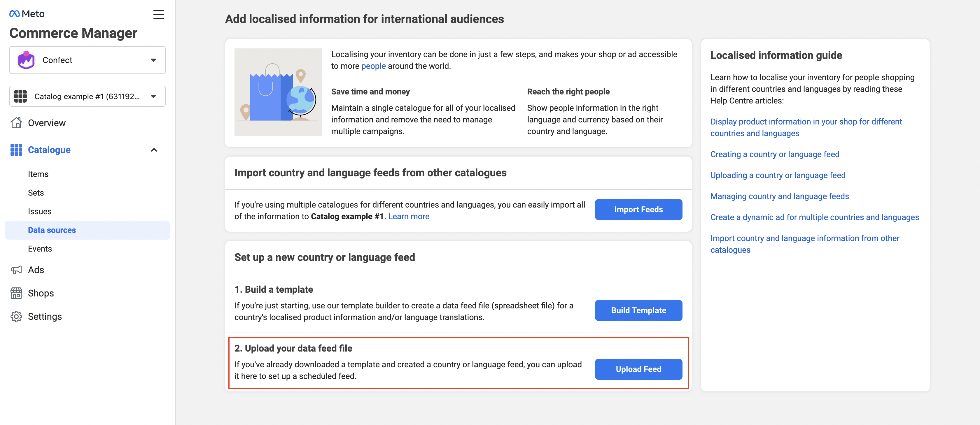
Task: Open Items under Catalogue
Action: click(x=38, y=174)
